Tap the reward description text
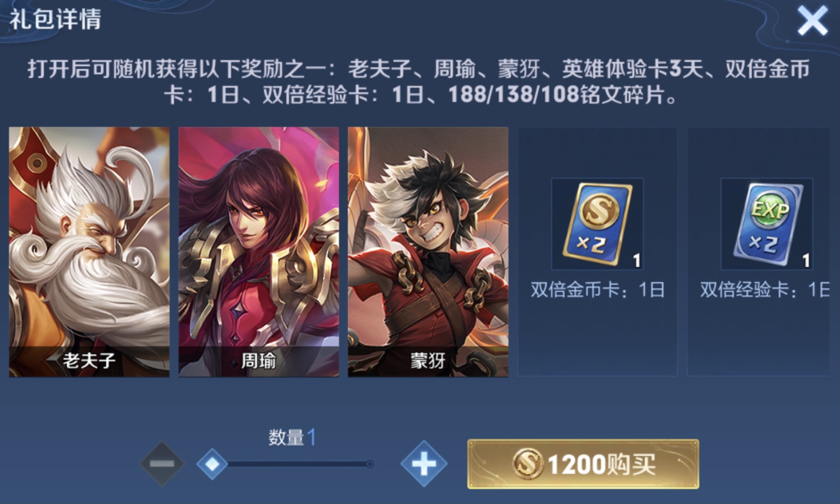This screenshot has width=840, height=504. (419, 82)
